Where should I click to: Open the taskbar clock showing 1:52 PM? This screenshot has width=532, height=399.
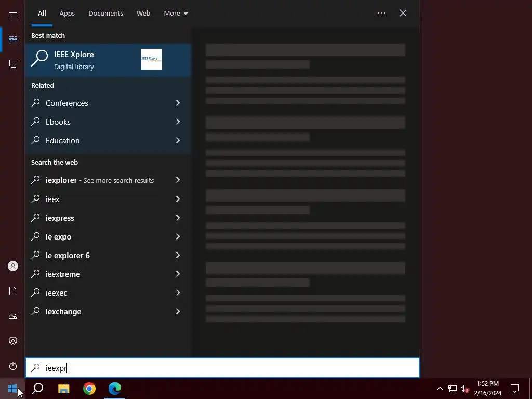pos(487,389)
